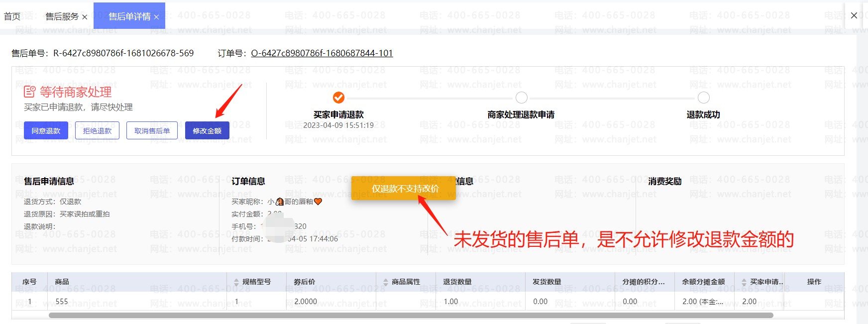The height and width of the screenshot is (324, 868).
Task: Click the 退货原因：买家误拍或重拍 text
Action: (x=67, y=214)
